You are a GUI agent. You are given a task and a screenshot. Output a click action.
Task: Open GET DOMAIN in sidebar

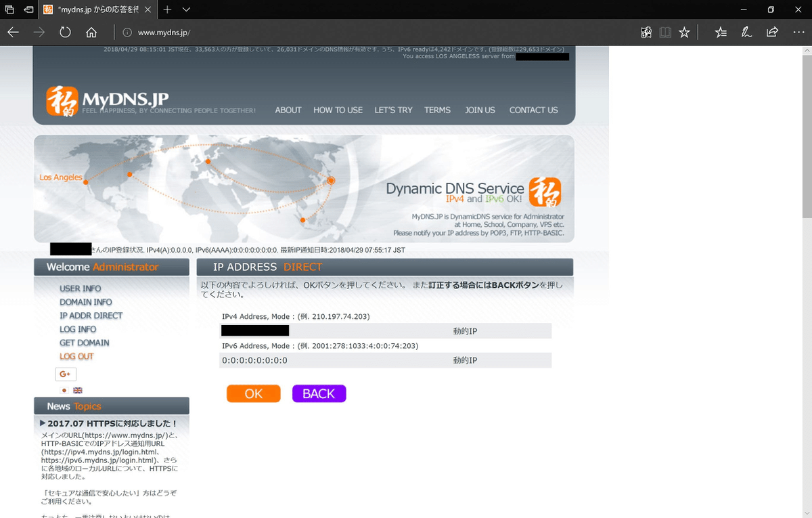[85, 343]
